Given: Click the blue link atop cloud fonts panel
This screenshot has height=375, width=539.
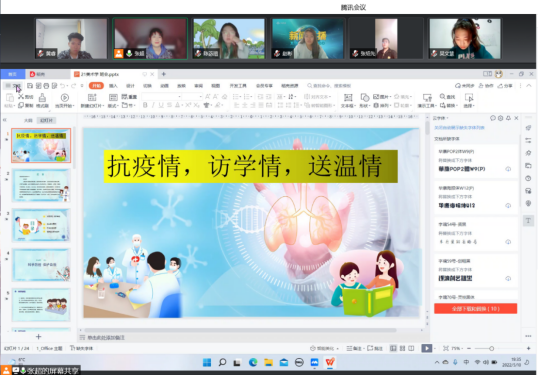Looking at the screenshot, I should point(459,128).
